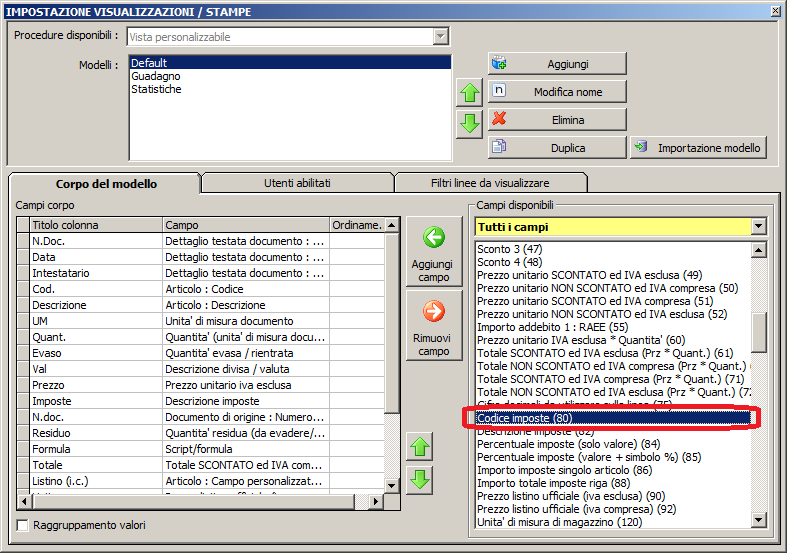Select the Statistiche model
Image resolution: width=787 pixels, height=553 pixels.
coord(290,89)
